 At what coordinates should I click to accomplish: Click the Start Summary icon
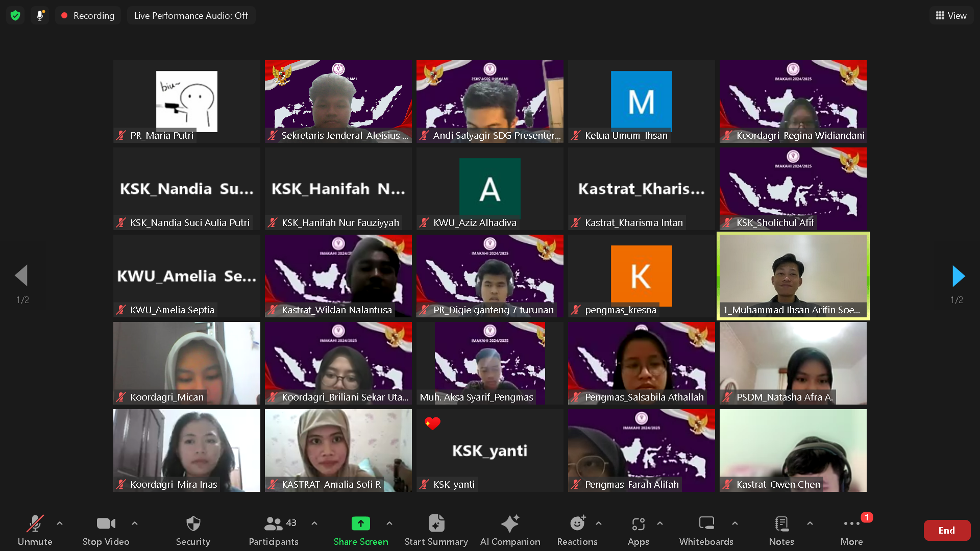(x=436, y=524)
